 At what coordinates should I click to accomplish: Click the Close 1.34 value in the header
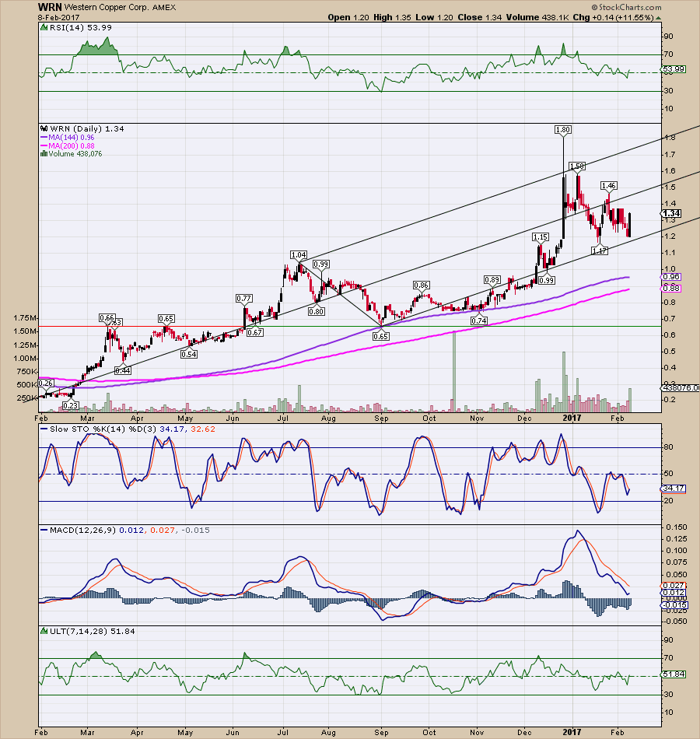(x=479, y=17)
